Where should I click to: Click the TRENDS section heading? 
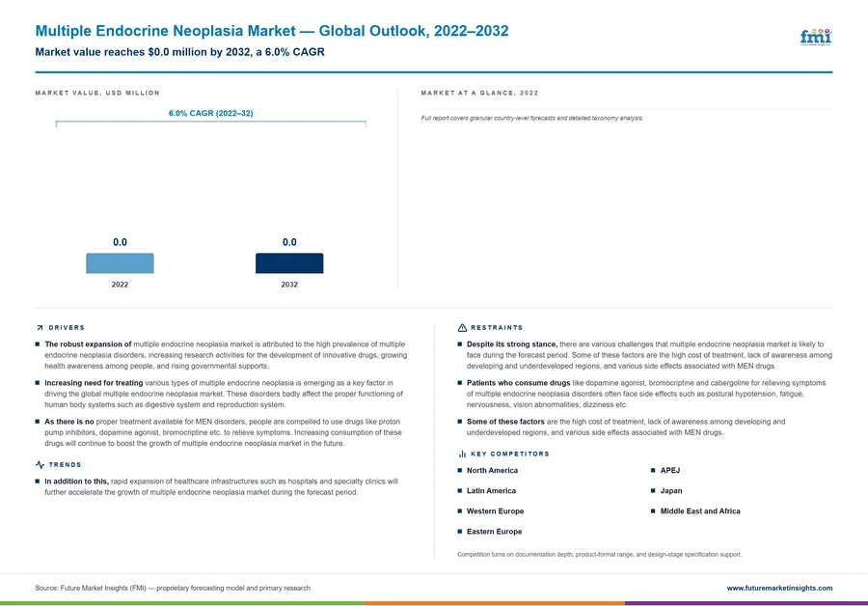65,465
